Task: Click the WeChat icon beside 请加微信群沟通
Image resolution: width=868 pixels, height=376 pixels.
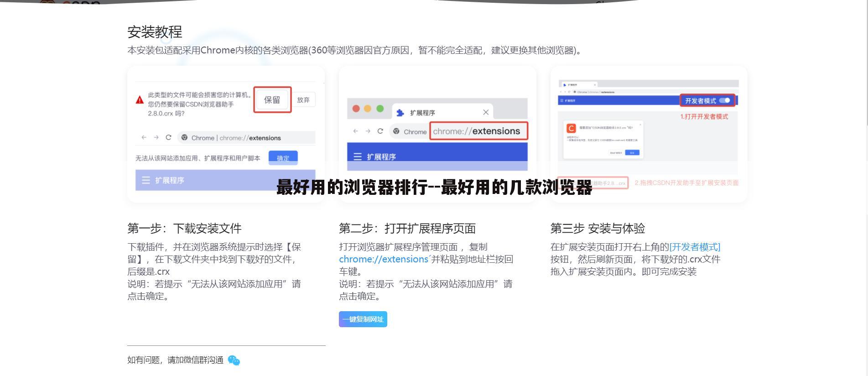Action: (234, 360)
